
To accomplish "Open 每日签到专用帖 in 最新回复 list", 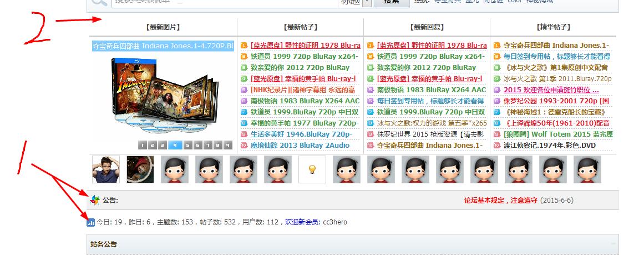I will click(430, 101).
